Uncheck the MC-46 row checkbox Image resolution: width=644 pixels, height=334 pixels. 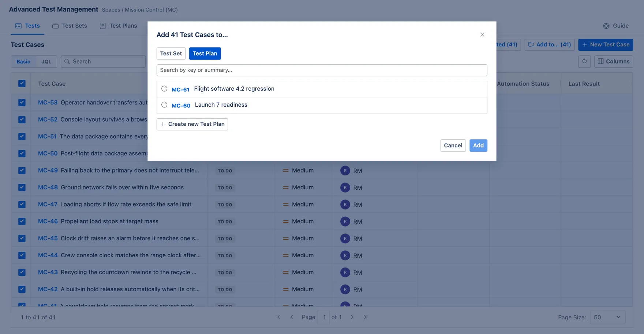pos(22,221)
